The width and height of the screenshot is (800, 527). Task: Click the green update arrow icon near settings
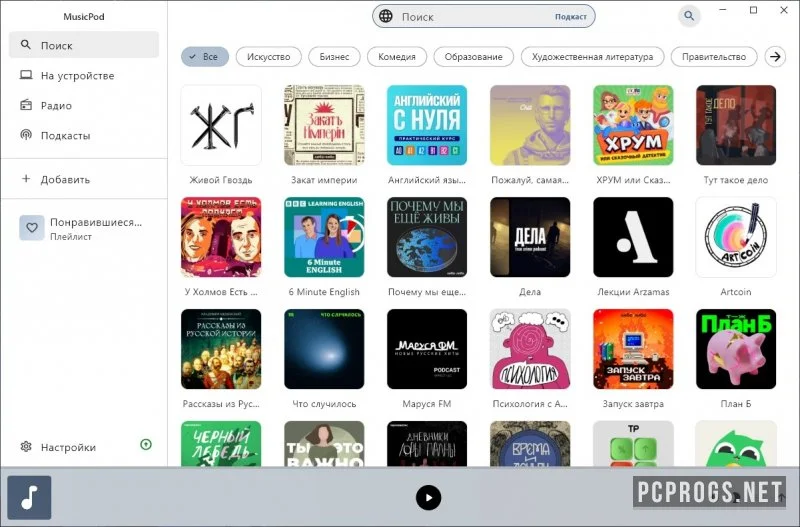point(146,444)
